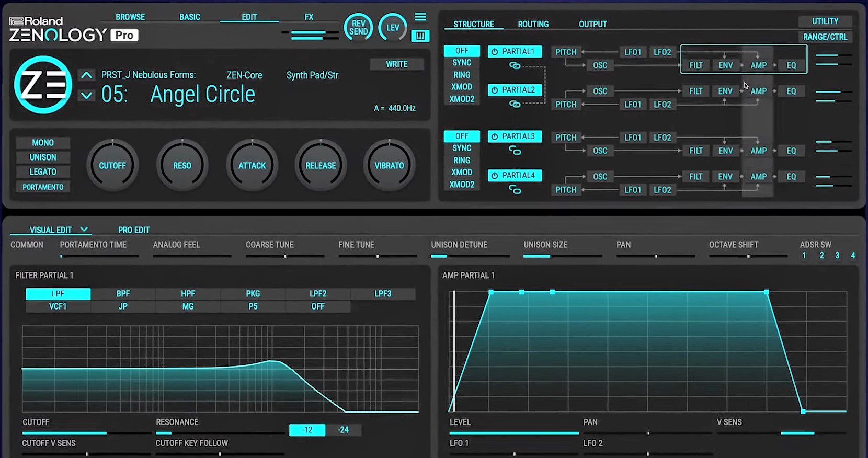Select Partial 1 PITCH block
868x458 pixels.
[x=566, y=52]
